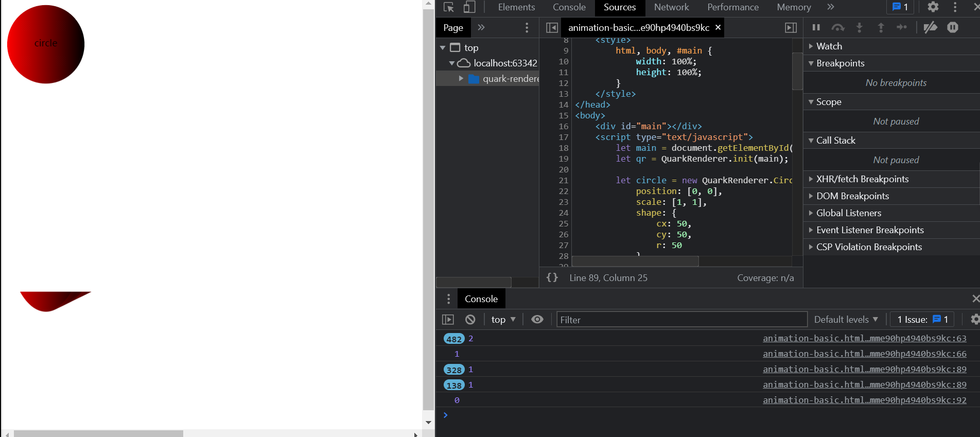Show the console sidebar
The image size is (980, 437).
tap(448, 320)
